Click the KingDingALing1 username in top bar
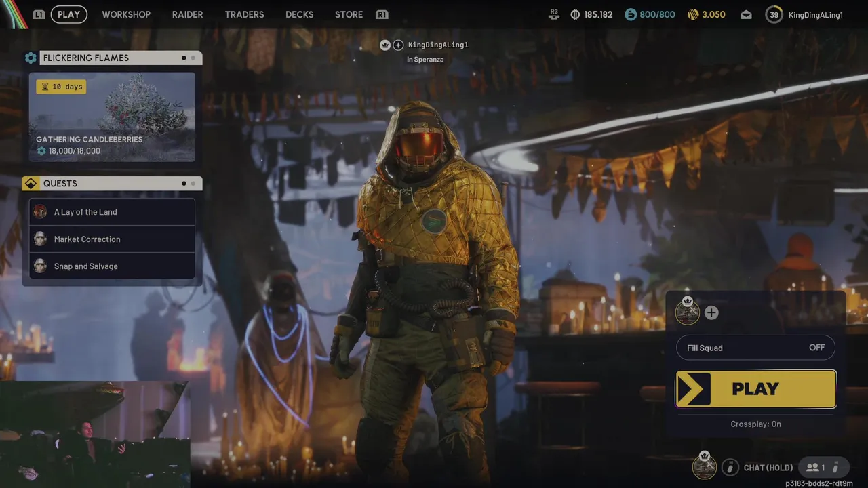This screenshot has width=868, height=488. point(816,15)
